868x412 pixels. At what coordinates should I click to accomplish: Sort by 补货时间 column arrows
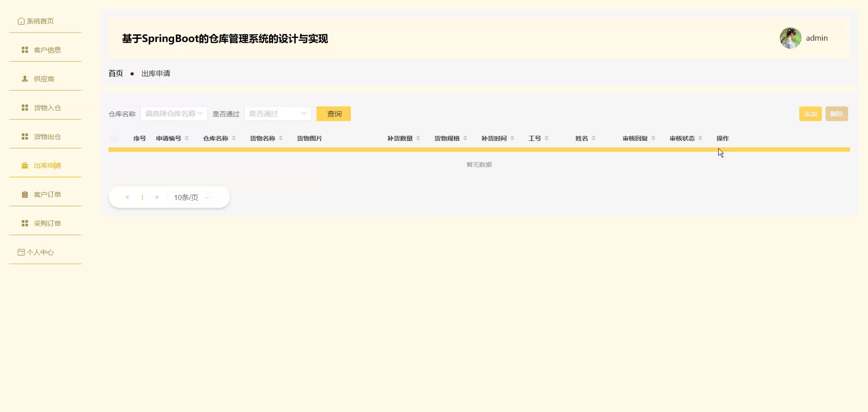512,138
